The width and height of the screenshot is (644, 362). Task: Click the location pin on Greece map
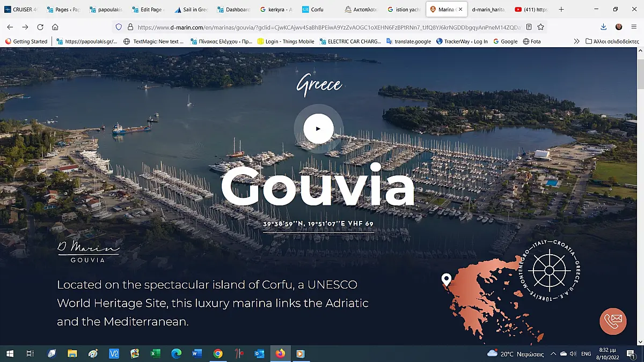[446, 279]
